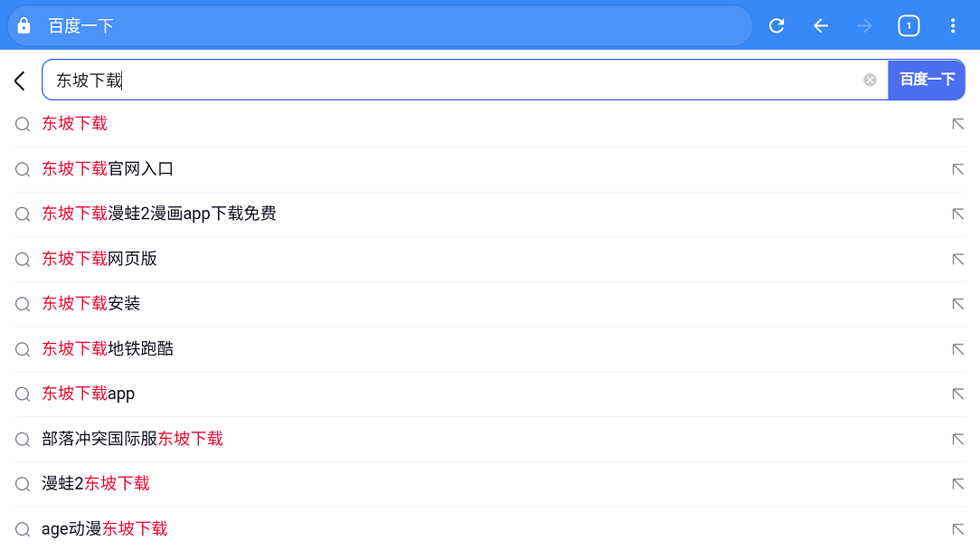Select 部落冲突国际服东坡下载 suggestion

click(490, 439)
